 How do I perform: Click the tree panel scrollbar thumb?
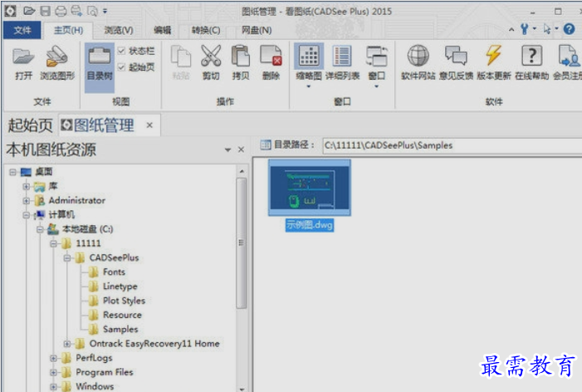[242, 243]
